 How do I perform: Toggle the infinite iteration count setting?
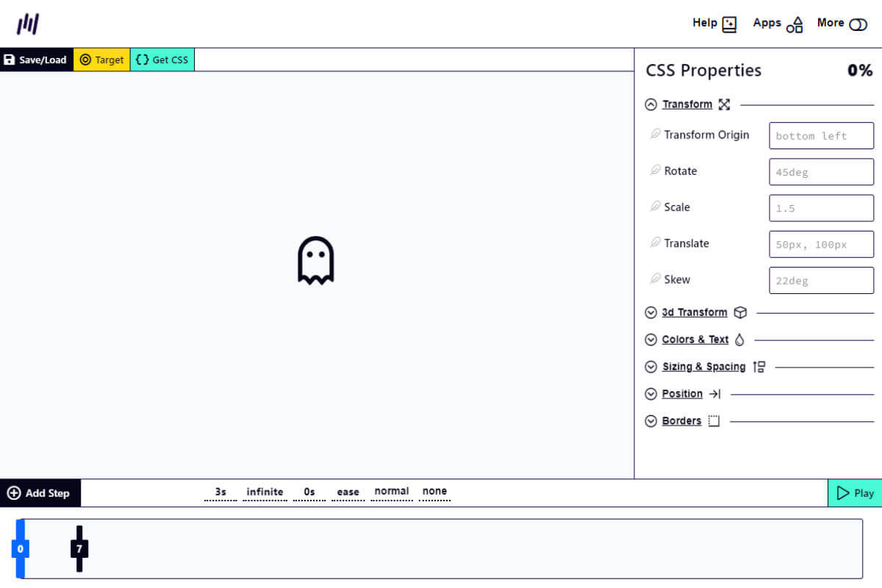[x=265, y=492]
